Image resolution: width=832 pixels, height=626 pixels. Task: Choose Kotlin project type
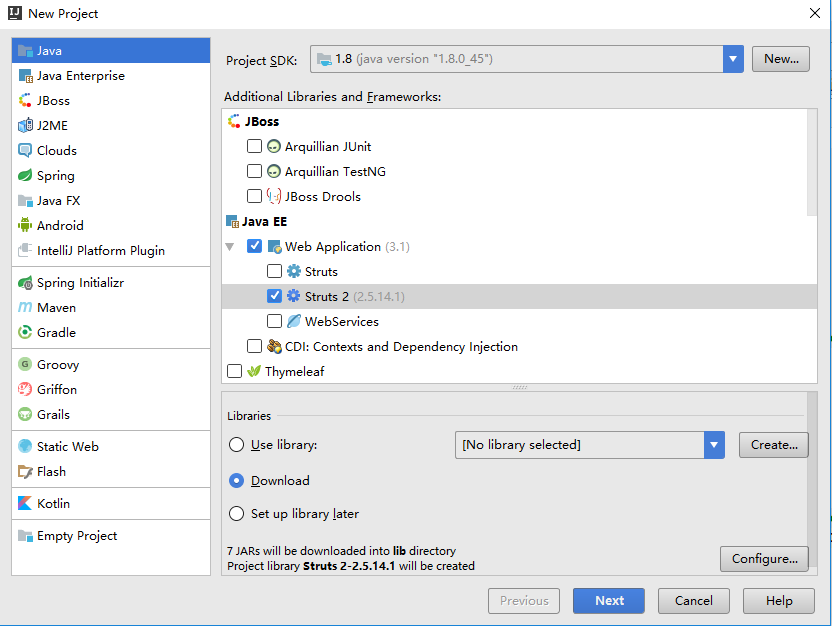[x=111, y=503]
